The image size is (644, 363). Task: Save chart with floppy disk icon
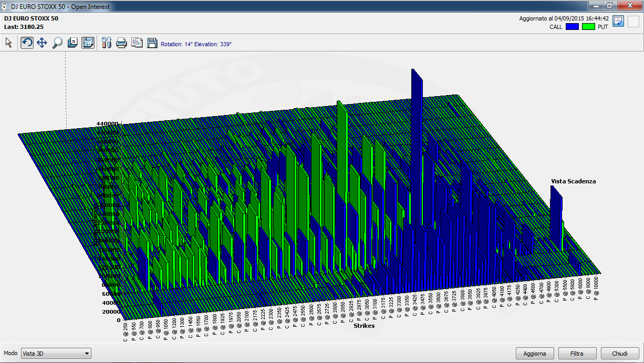pyautogui.click(x=152, y=43)
